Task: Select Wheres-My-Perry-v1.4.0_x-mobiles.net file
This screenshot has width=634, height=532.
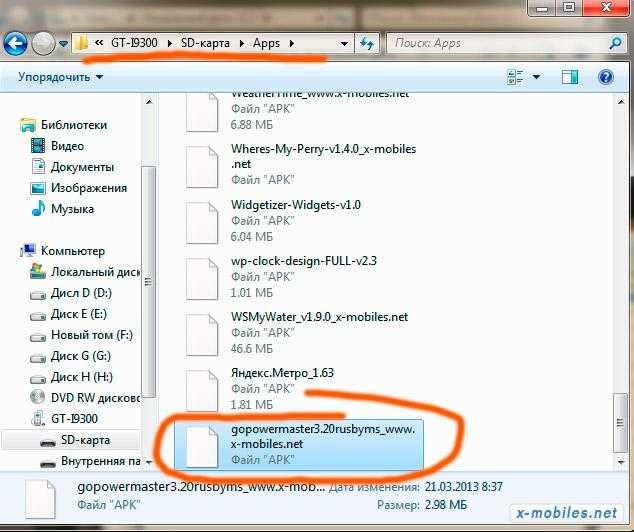Action: [x=301, y=165]
